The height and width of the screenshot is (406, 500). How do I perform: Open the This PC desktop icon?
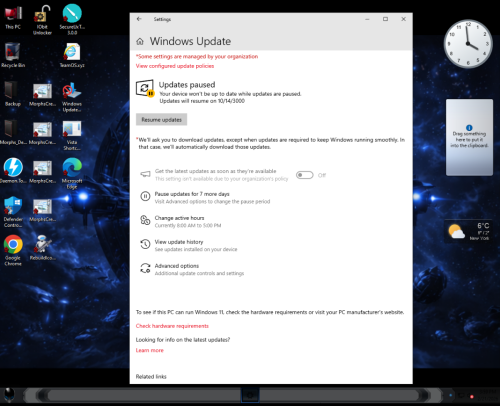click(x=13, y=17)
